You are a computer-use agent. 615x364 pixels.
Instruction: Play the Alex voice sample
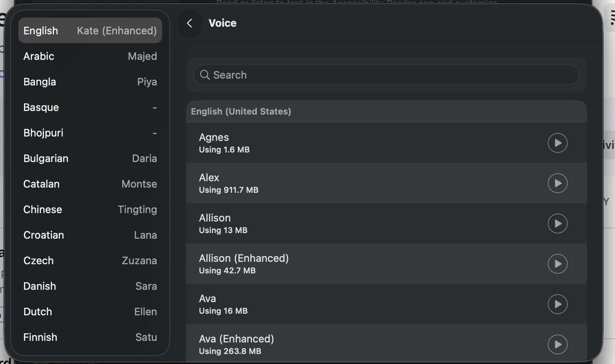[x=557, y=183]
